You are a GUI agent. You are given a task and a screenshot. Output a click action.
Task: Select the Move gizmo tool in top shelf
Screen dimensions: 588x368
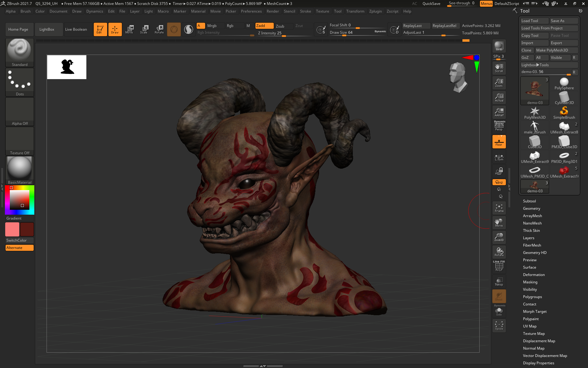pos(129,29)
